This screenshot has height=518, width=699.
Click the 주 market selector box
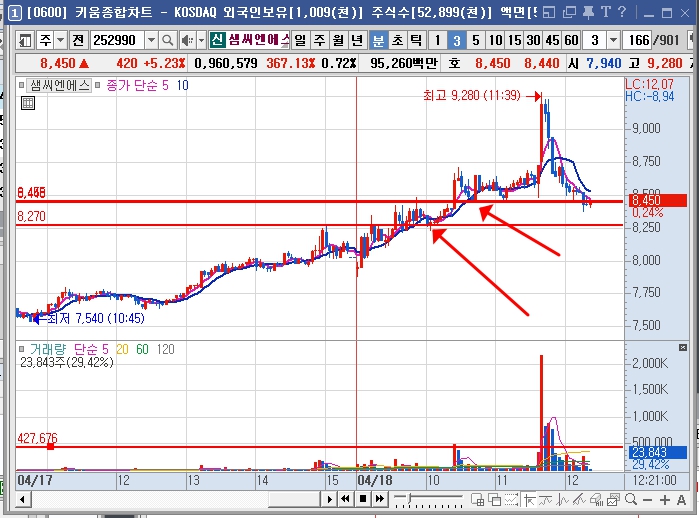click(x=46, y=41)
